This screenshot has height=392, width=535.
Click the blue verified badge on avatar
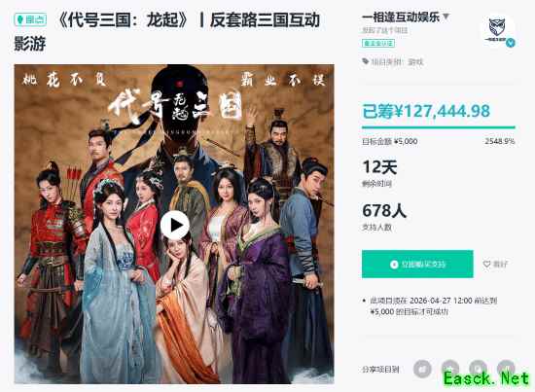[511, 43]
